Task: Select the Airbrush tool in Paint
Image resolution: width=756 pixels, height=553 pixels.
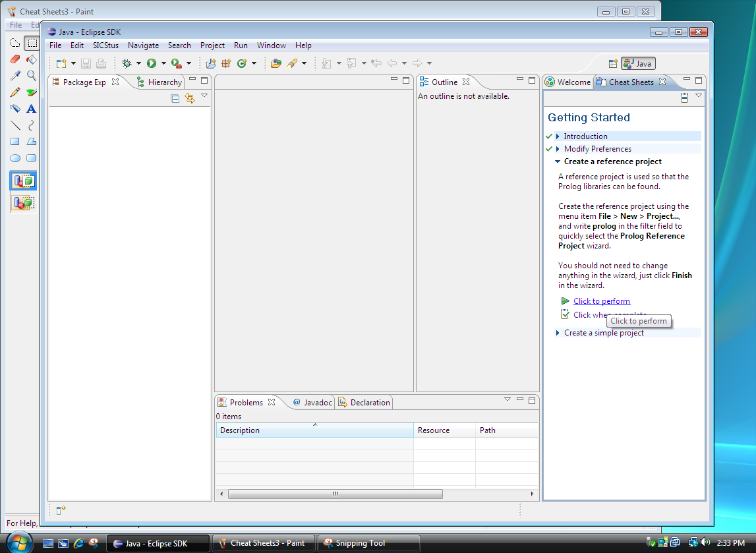Action: click(15, 109)
